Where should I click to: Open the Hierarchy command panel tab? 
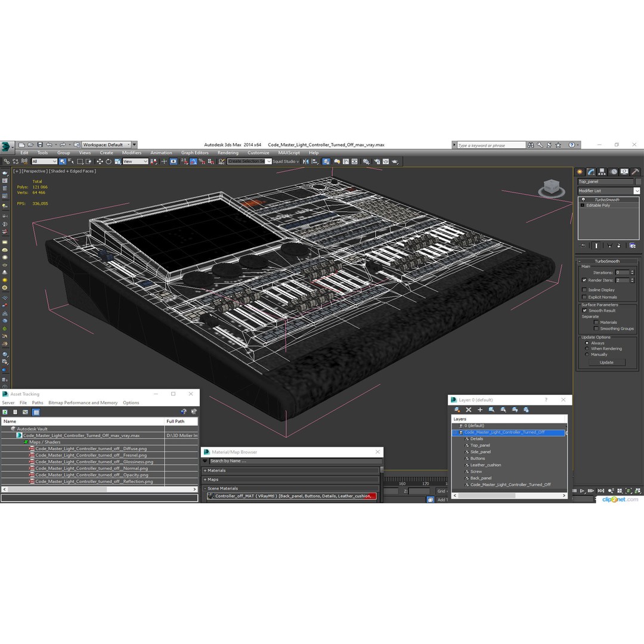(x=602, y=172)
